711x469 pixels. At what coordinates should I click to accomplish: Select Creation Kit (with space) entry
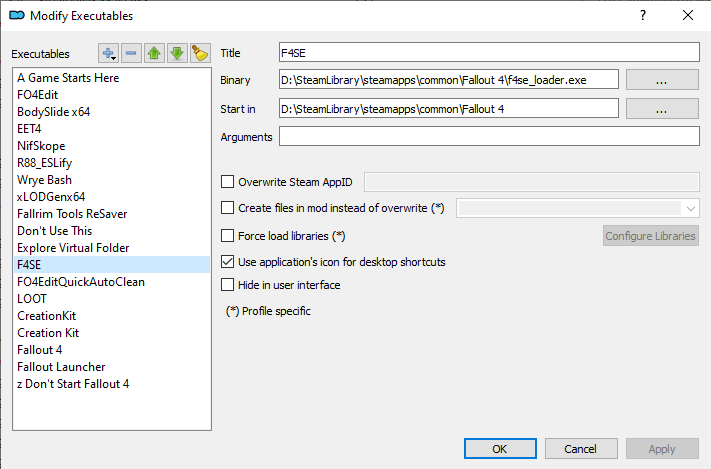click(x=112, y=332)
